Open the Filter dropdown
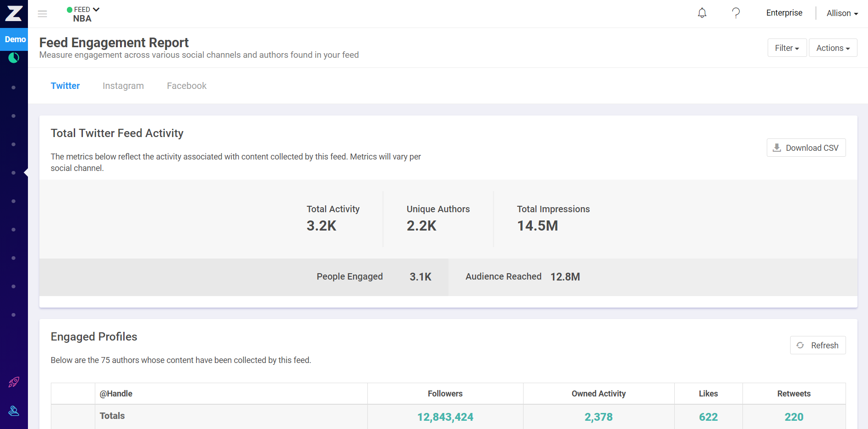The height and width of the screenshot is (429, 868). tap(786, 48)
